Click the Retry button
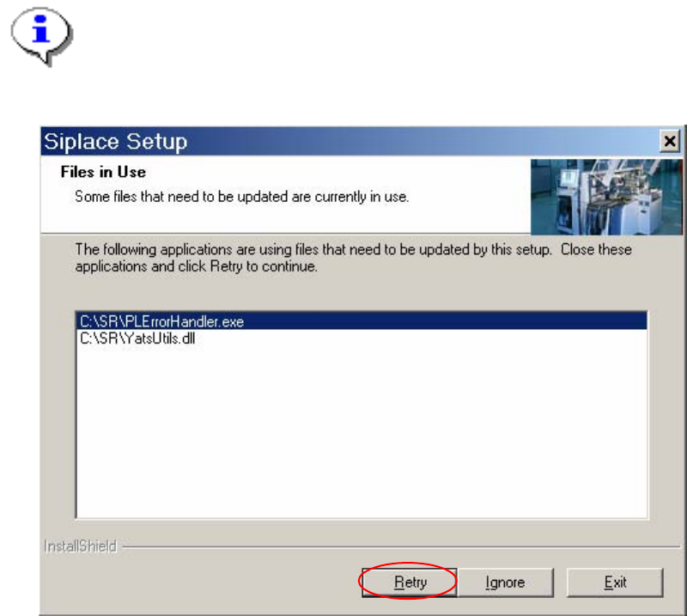Screen dimensions: 687x616 [410, 582]
